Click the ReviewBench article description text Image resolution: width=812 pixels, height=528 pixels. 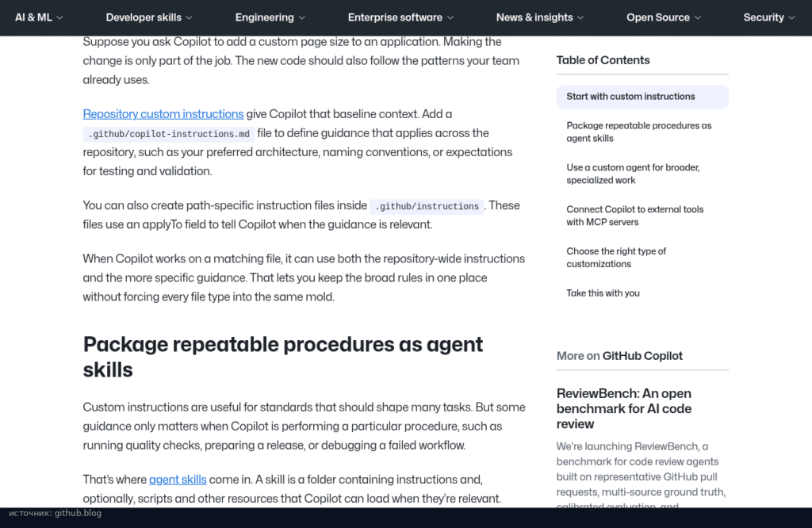click(x=641, y=473)
